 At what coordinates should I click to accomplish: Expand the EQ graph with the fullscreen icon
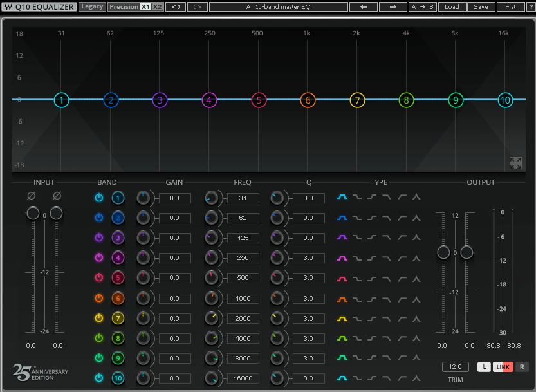coord(515,163)
